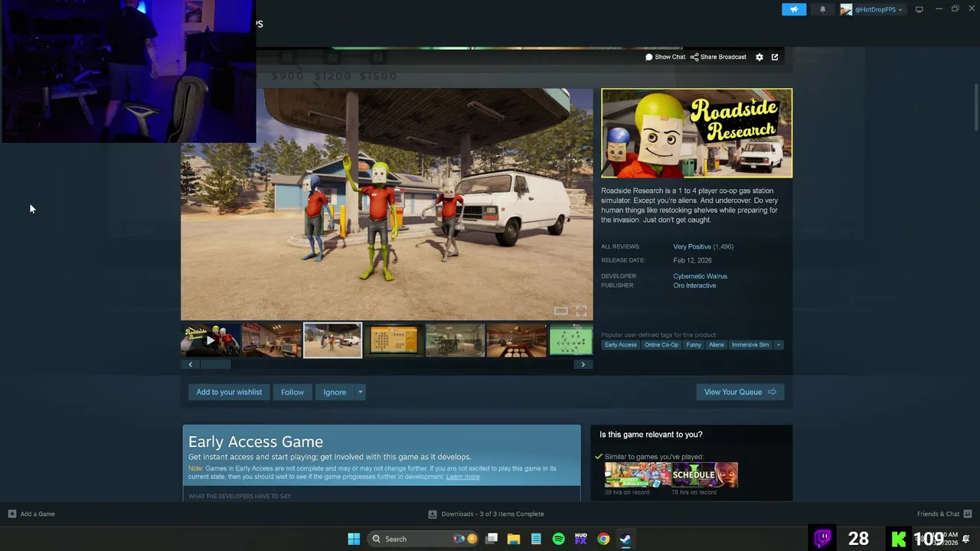Play the trailer video thumbnail
This screenshot has width=980, height=551.
click(x=211, y=341)
